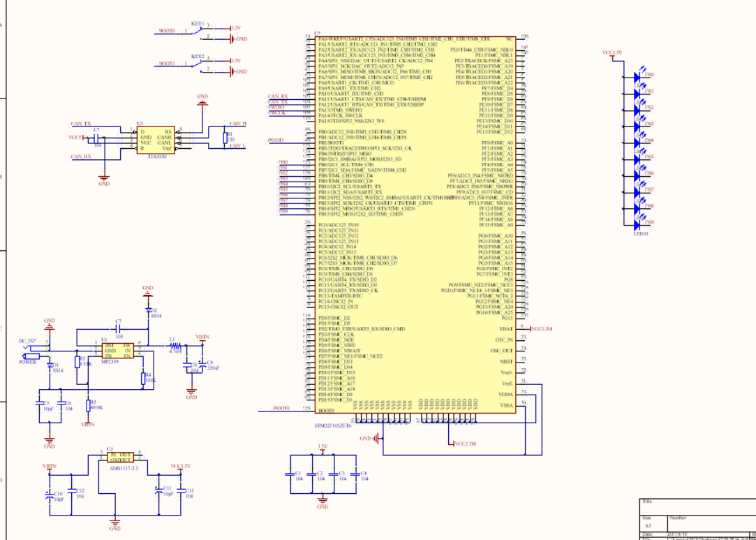Select GND symbol below the AMS1117 circuit
This screenshot has width=756, height=540.
114,523
